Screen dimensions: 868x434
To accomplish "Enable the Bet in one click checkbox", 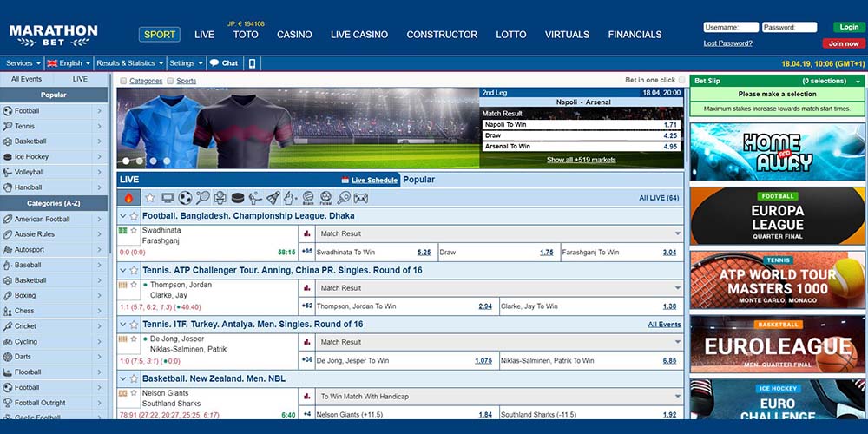I will (682, 81).
